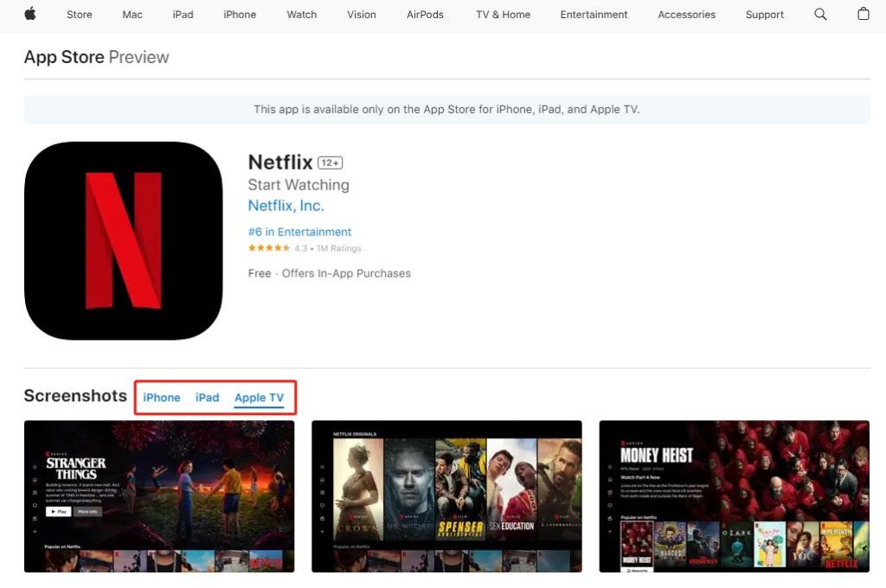Viewport: 886px width, 588px height.
Task: Switch to iPad screenshots tab
Action: tap(208, 398)
